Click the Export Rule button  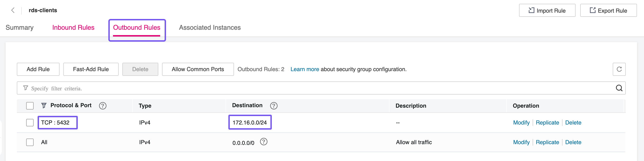point(608,11)
